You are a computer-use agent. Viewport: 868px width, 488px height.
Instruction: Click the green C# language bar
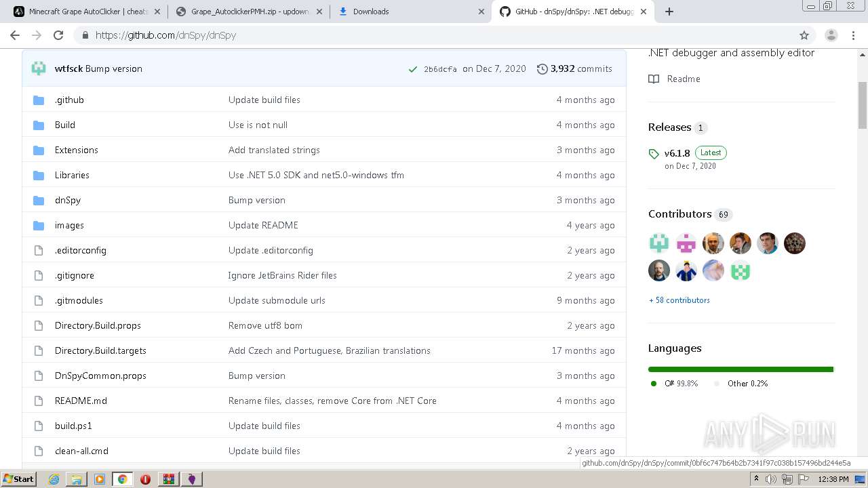click(741, 369)
